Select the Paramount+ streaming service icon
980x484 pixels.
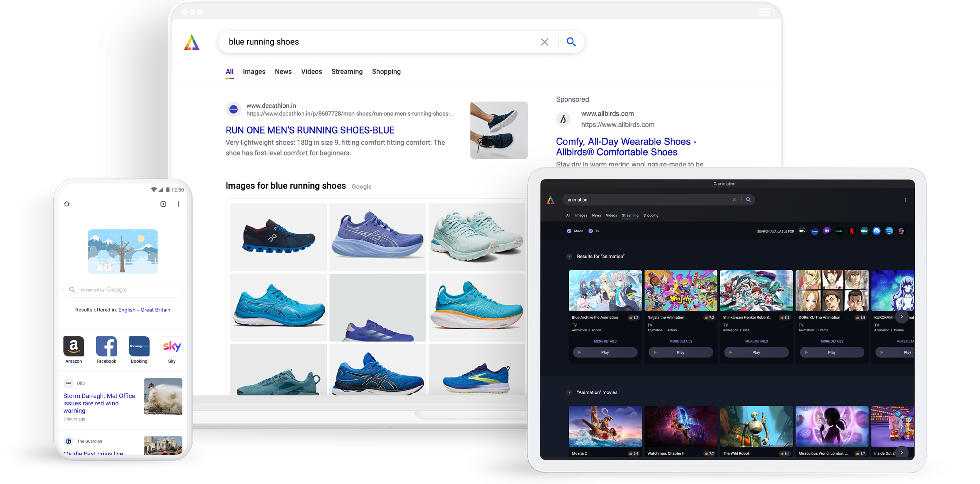tap(877, 231)
